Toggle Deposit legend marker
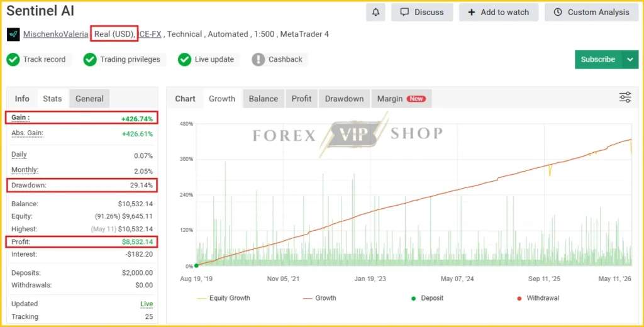Screen dimensions: 644x327 (427, 298)
